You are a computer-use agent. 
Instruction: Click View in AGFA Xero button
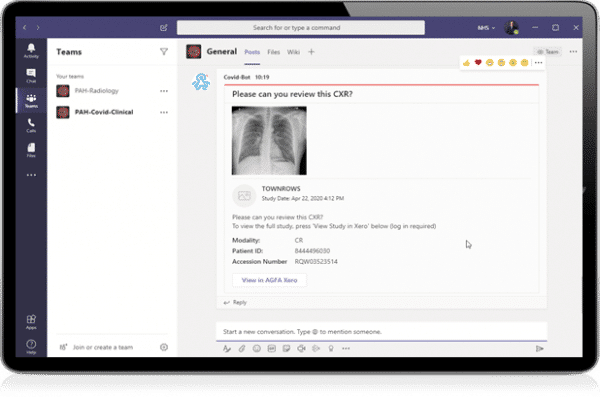[x=269, y=280]
